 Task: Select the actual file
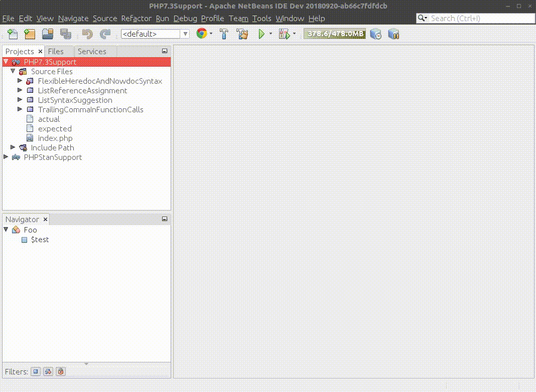coord(49,119)
